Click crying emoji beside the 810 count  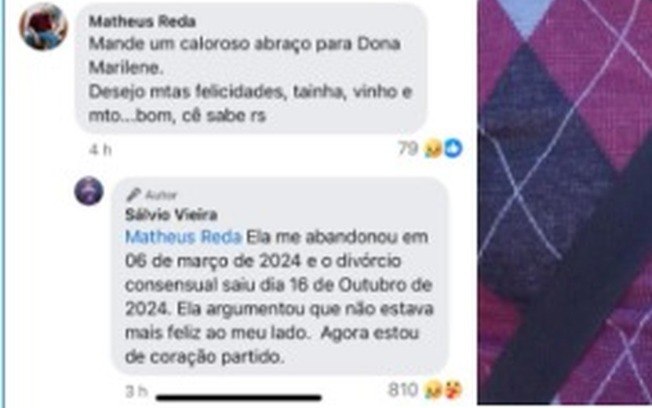click(433, 390)
